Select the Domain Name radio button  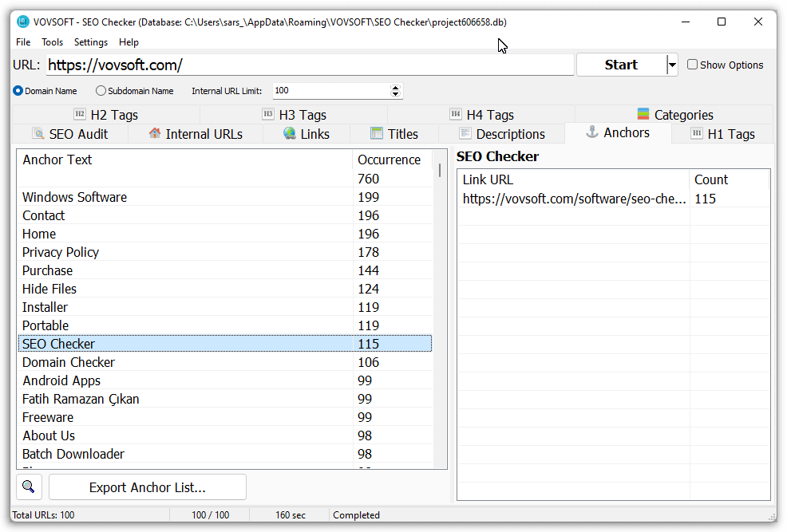18,91
